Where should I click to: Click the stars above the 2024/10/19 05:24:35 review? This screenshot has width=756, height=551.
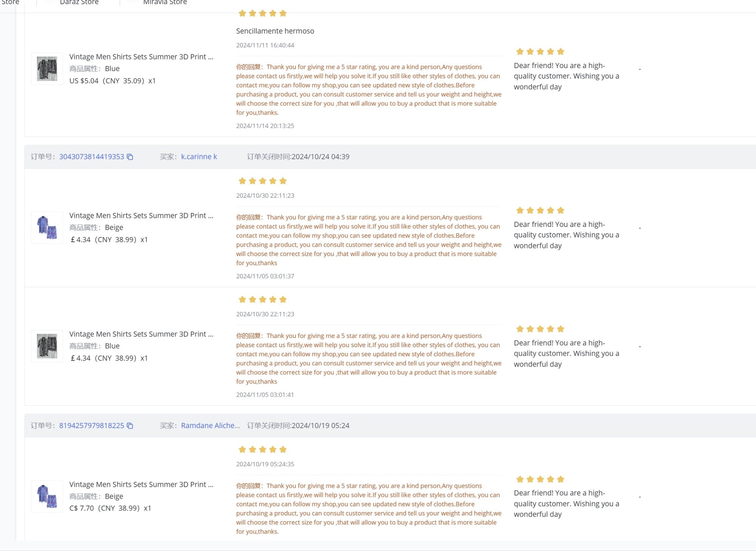263,450
